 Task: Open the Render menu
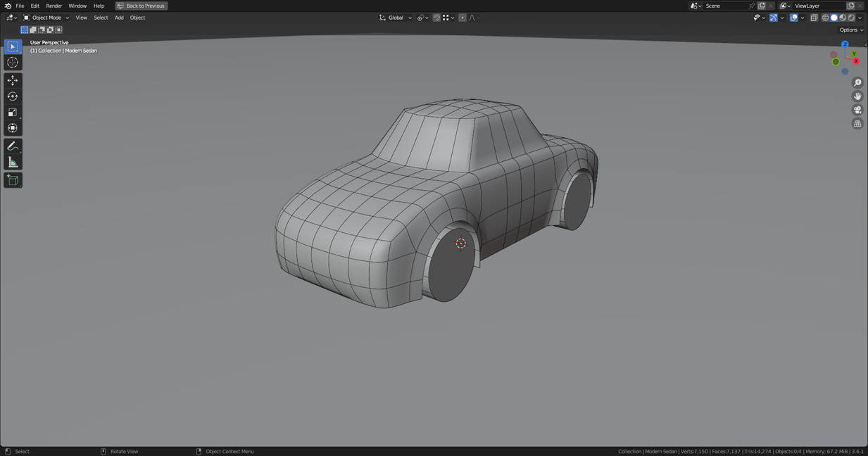(x=54, y=6)
